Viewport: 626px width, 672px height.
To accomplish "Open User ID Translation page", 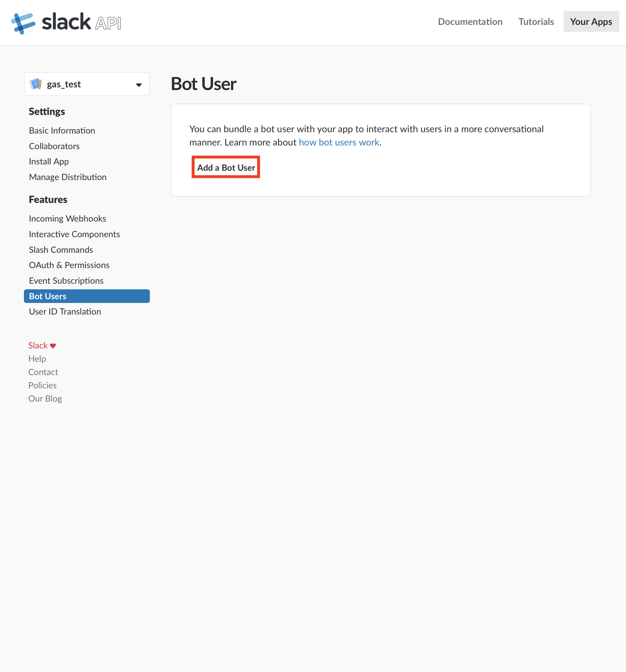I will click(65, 312).
